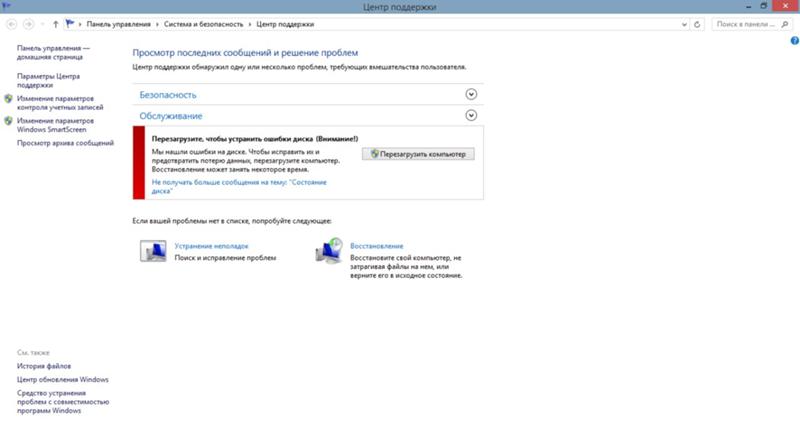
Task: Open Изменение параметров контроля учетных записей
Action: tap(60, 103)
